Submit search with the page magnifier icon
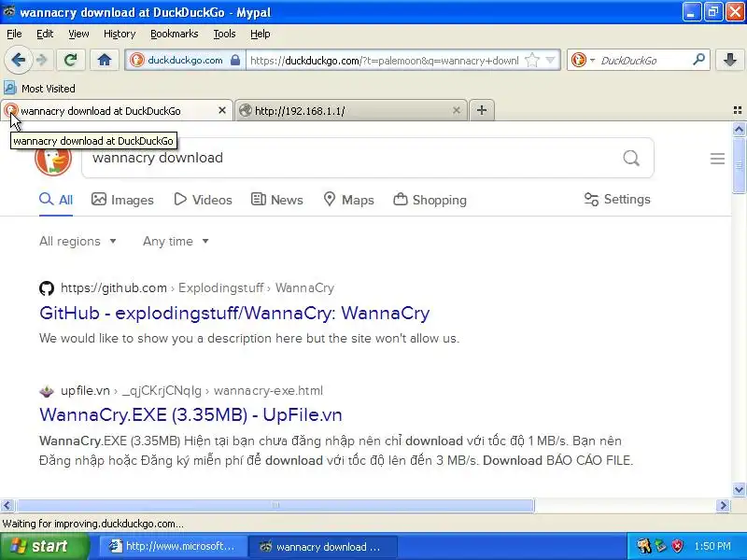Screen dimensions: 747x560 631,158
